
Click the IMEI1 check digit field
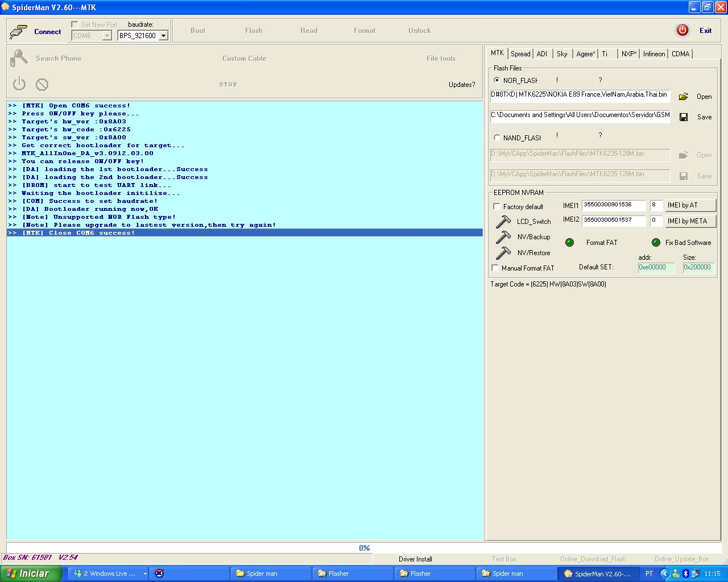(656, 205)
